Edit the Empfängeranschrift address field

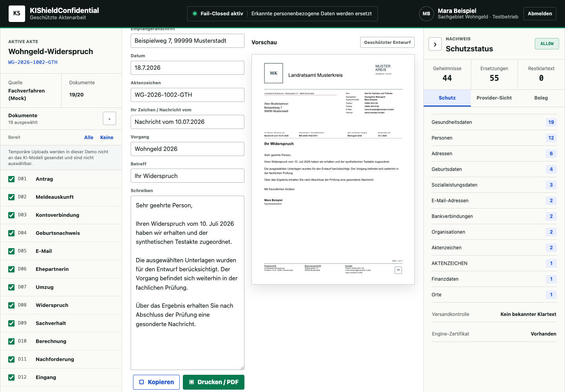tap(188, 41)
